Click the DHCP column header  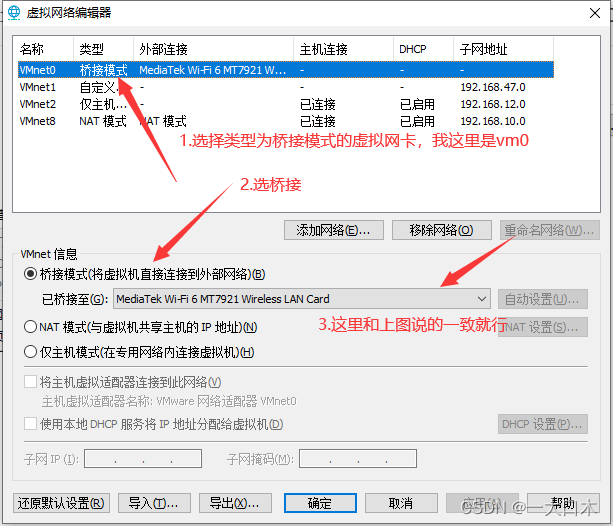[x=423, y=49]
